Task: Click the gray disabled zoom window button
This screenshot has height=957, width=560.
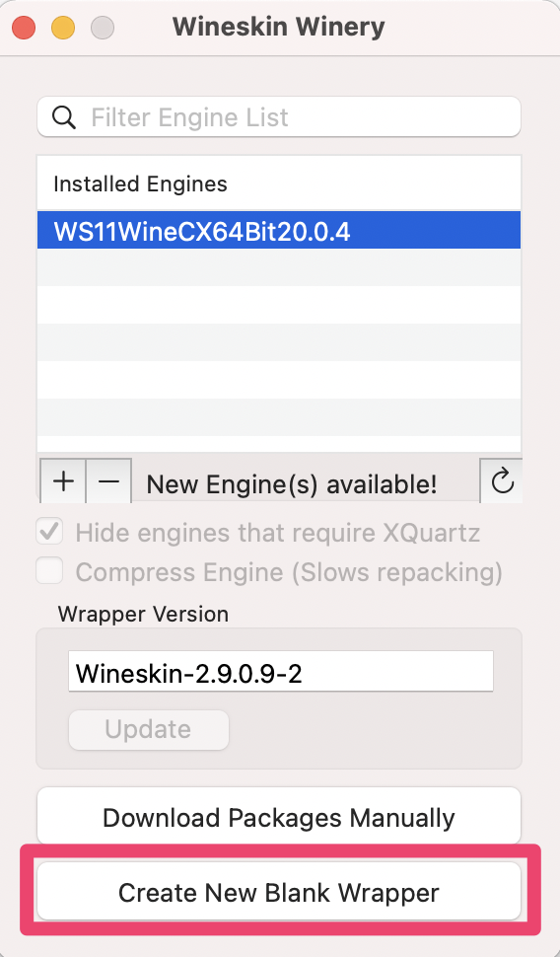Action: click(102, 28)
